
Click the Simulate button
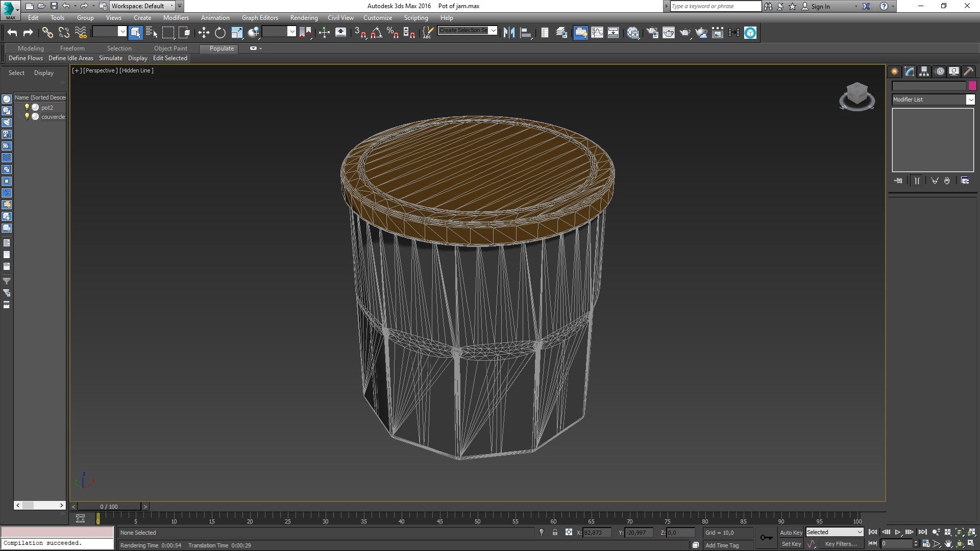(110, 58)
